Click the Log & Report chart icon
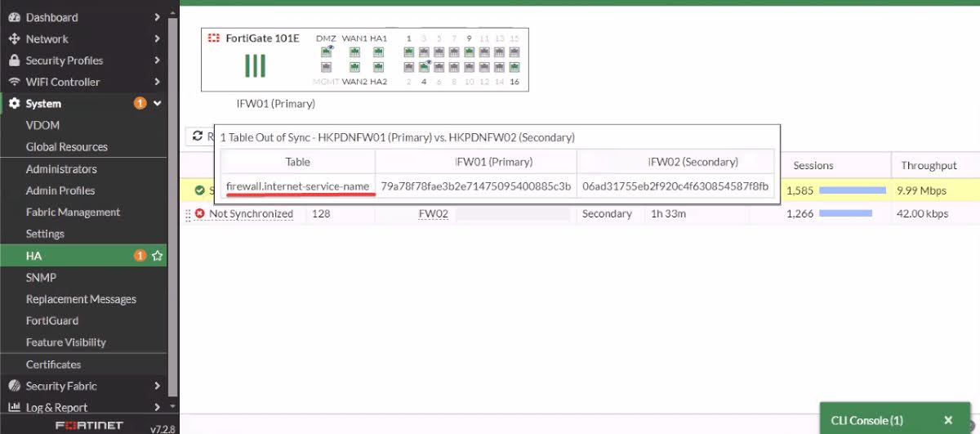Image resolution: width=980 pixels, height=434 pixels. 14,407
